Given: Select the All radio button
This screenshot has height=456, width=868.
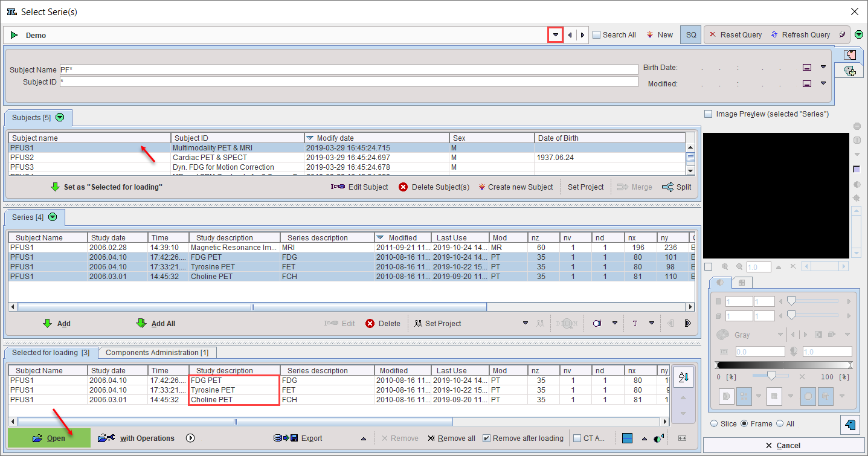Looking at the screenshot, I should 780,424.
